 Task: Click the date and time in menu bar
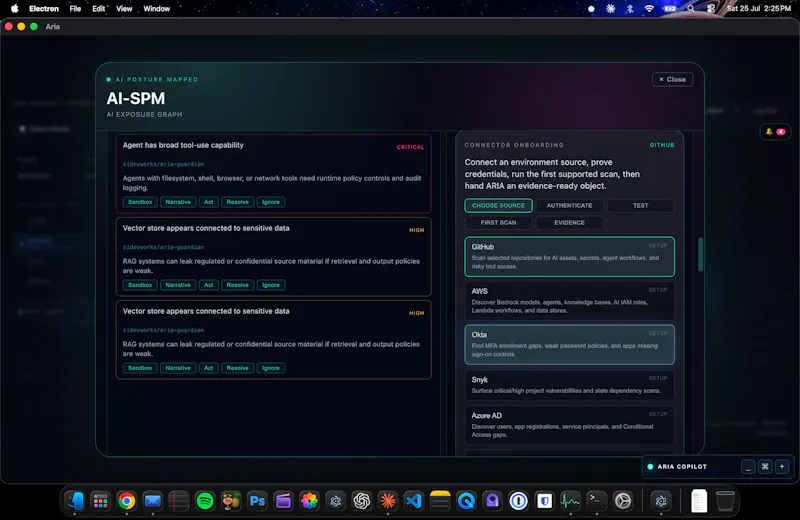tap(759, 9)
